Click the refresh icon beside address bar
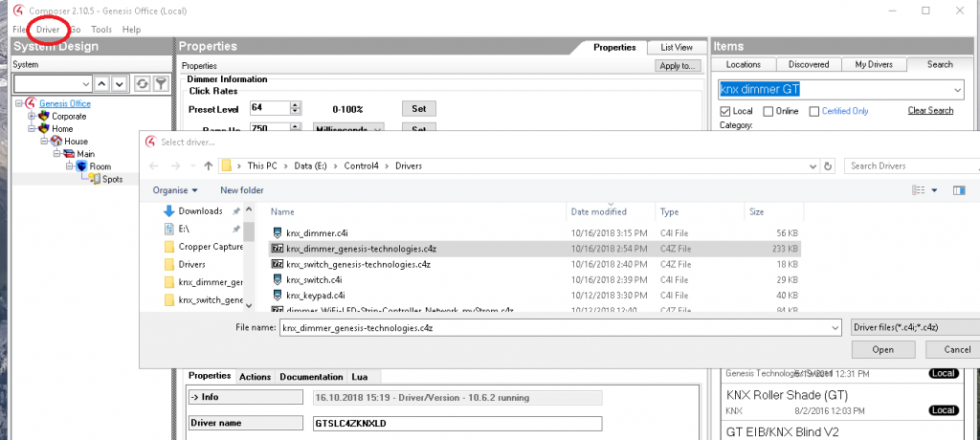The width and height of the screenshot is (980, 440). [x=828, y=166]
